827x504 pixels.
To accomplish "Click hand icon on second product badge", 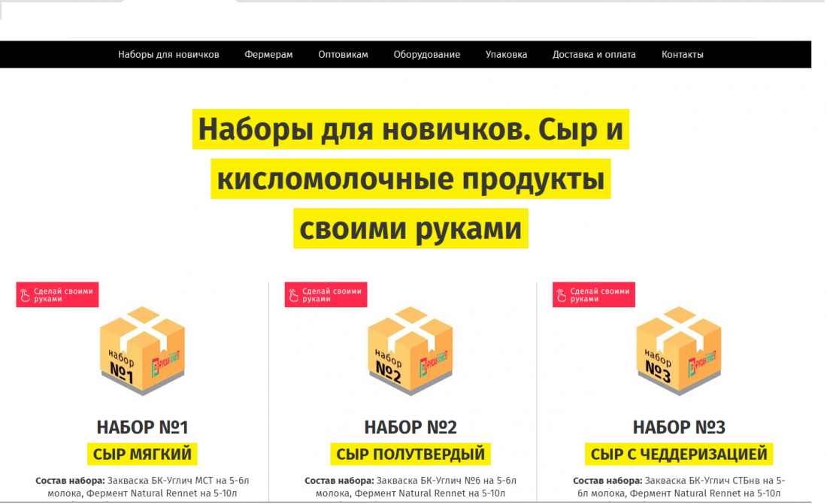I will point(294,295).
